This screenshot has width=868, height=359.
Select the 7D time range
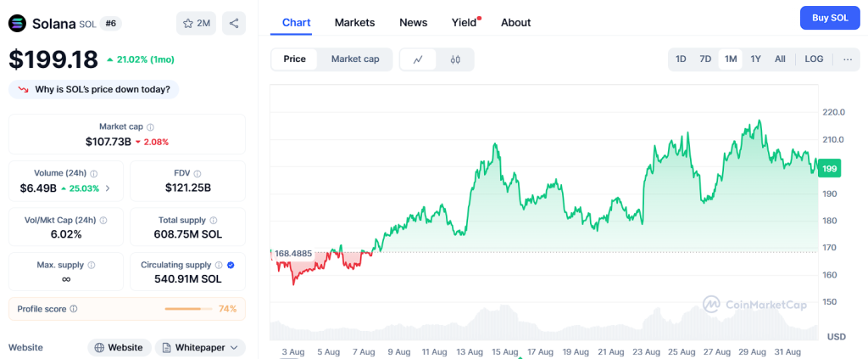(x=705, y=59)
